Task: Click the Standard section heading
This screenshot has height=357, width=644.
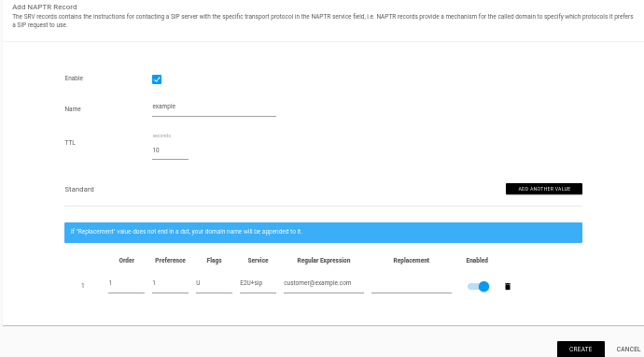Action: click(x=79, y=189)
